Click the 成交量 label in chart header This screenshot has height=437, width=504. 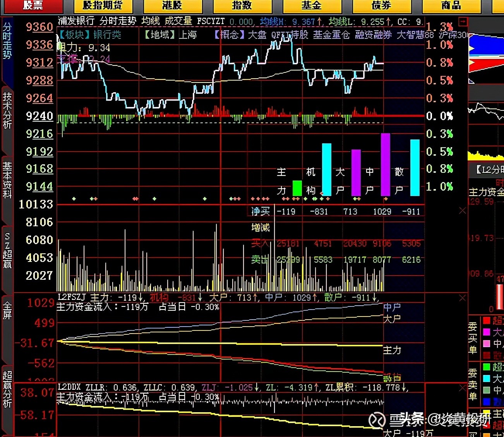(x=178, y=21)
